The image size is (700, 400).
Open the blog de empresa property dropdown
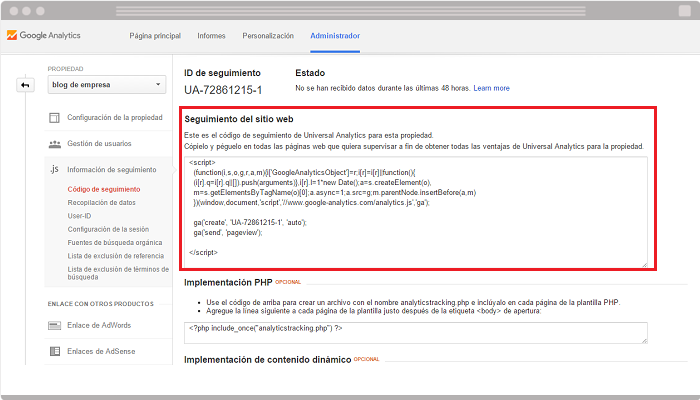pyautogui.click(x=107, y=85)
